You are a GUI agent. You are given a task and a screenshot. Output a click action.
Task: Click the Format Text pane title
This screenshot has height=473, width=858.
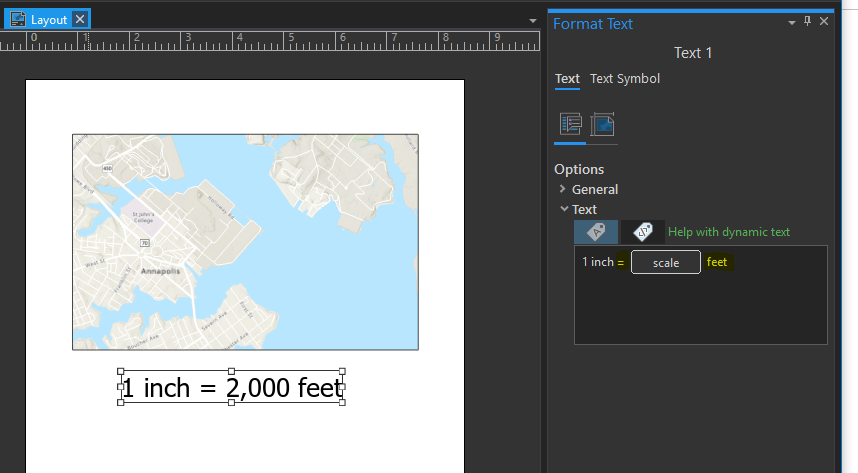click(593, 24)
